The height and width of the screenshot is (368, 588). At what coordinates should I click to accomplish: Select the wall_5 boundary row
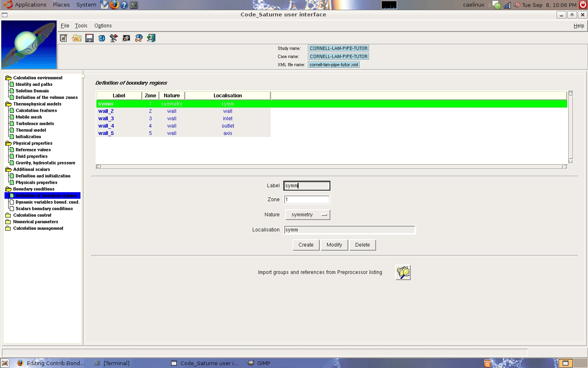[x=183, y=133]
